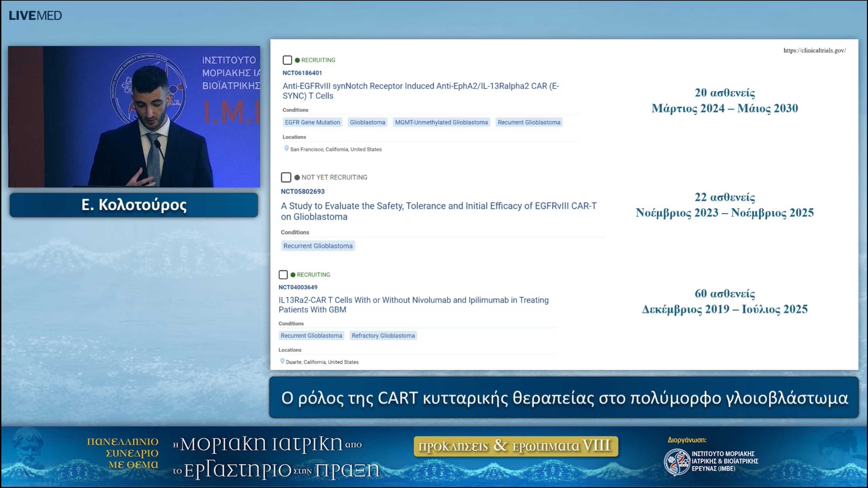The width and height of the screenshot is (868, 488).
Task: Check the checkbox for the IL13Ra2-CAR T trial
Action: pos(282,274)
